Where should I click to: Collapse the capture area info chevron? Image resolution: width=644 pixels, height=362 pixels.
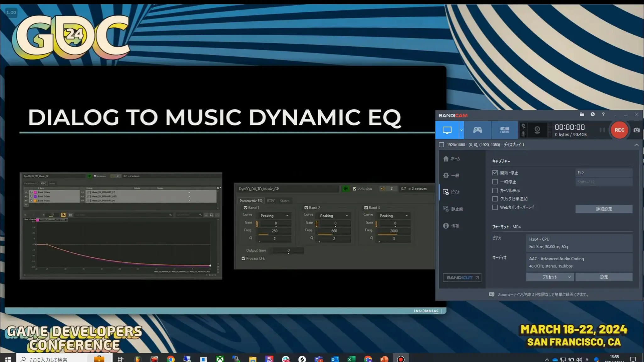coord(636,145)
